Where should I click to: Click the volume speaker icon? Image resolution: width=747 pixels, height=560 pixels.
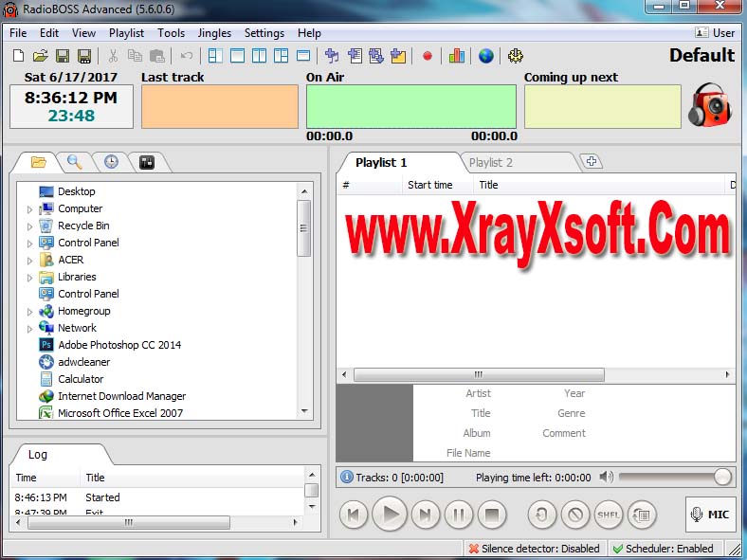606,477
